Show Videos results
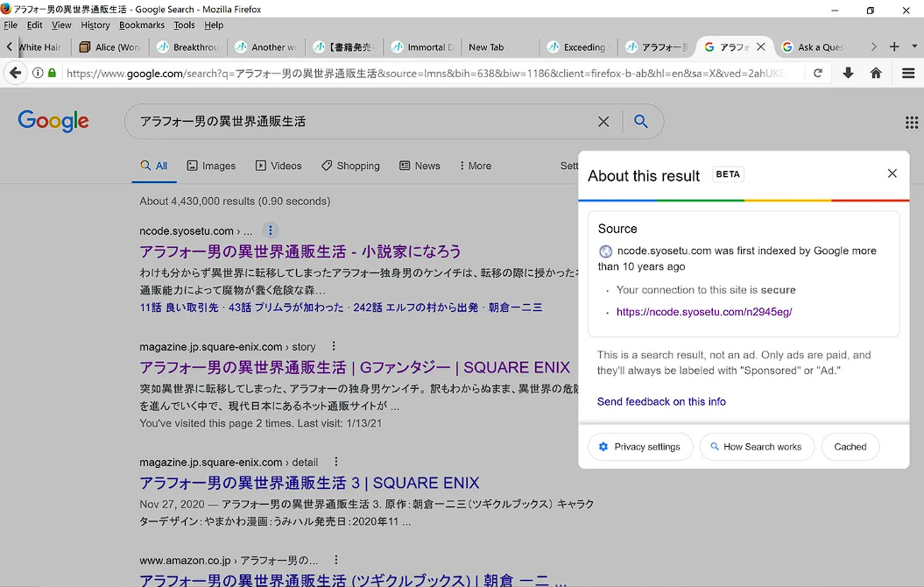Viewport: 924px width, 587px height. click(279, 166)
